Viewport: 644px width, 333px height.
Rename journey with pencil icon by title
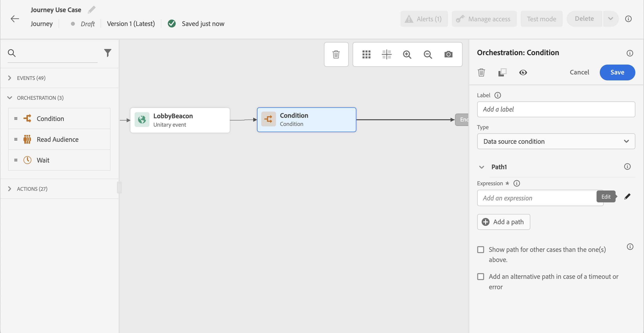pyautogui.click(x=91, y=10)
